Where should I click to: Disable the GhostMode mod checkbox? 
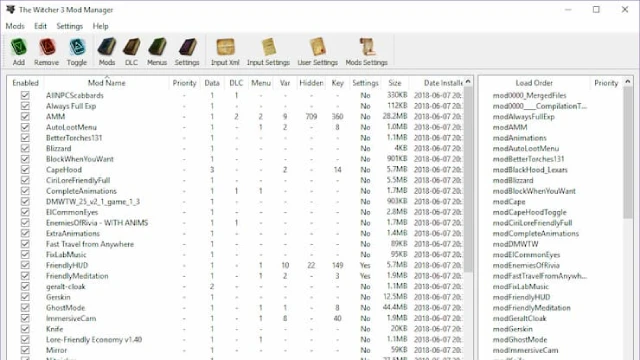25,307
